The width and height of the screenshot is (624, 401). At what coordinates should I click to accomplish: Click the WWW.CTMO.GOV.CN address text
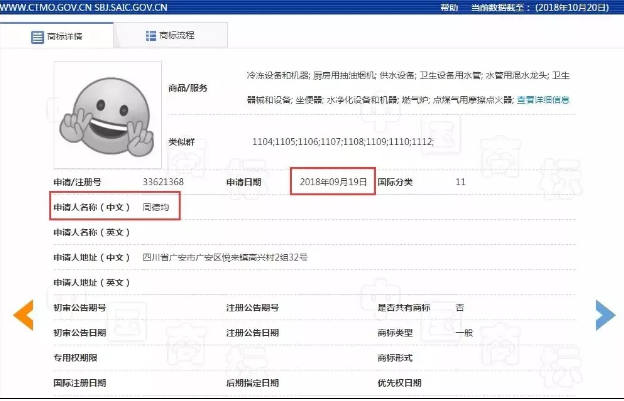pyautogui.click(x=43, y=7)
